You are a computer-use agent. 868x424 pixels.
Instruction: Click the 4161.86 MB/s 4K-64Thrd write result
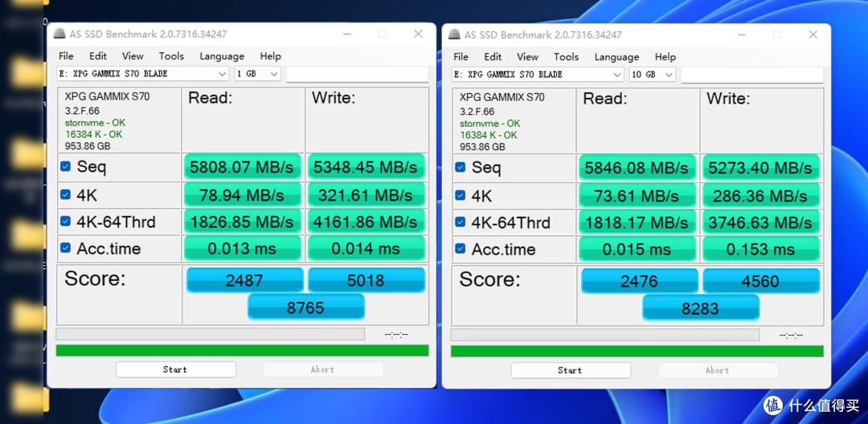click(x=366, y=221)
